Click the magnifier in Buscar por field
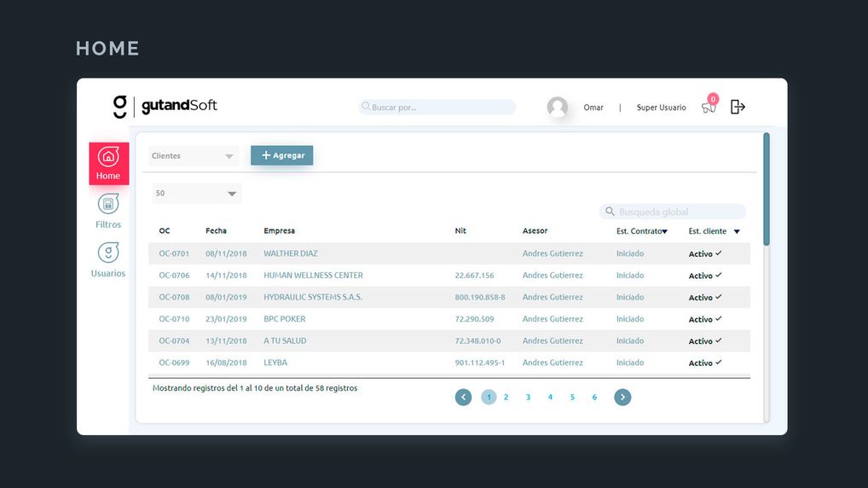868x488 pixels. (x=366, y=107)
